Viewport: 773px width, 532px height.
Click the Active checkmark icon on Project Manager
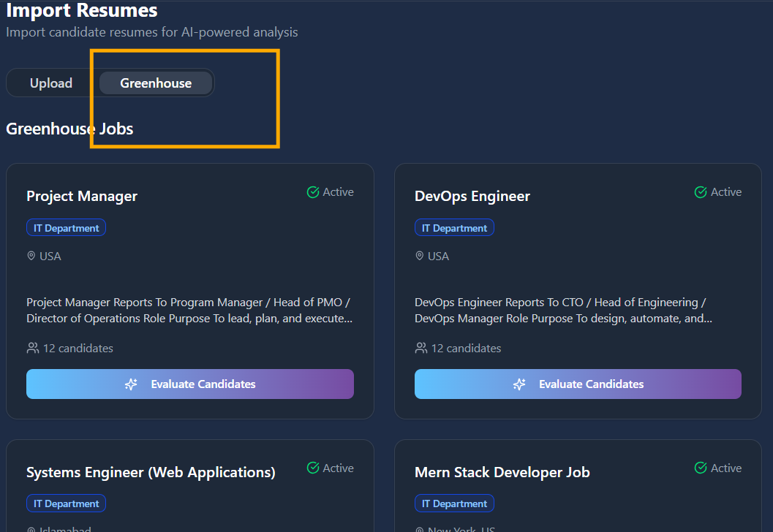click(313, 192)
